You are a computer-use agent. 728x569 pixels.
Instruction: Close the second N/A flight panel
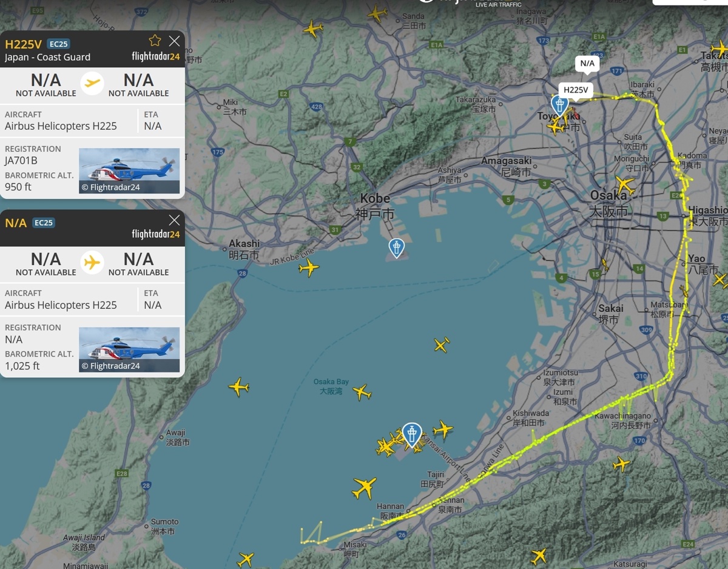174,220
